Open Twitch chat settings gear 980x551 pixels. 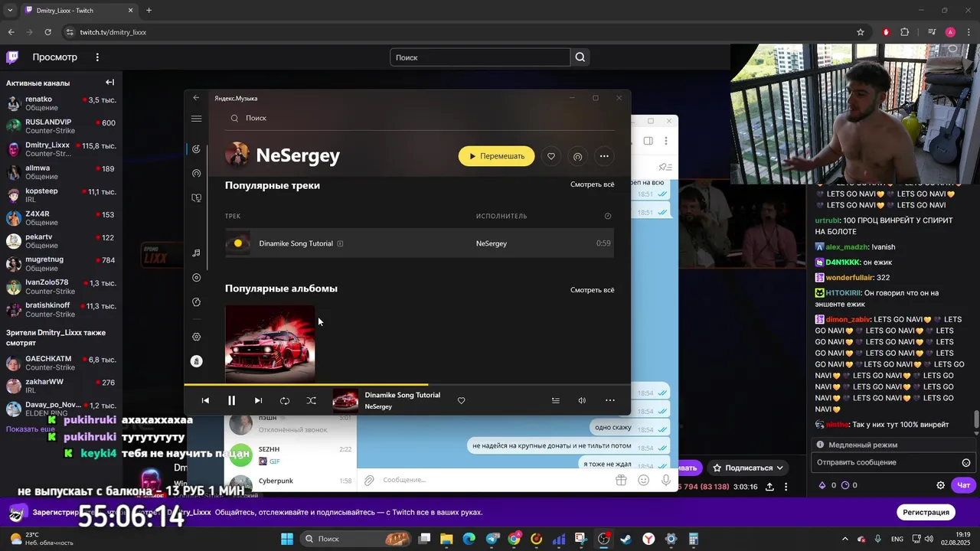941,485
